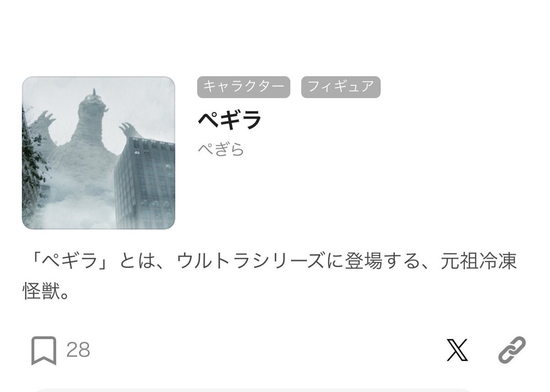Click the building in the thumbnail
The height and width of the screenshot is (392, 550).
144,182
